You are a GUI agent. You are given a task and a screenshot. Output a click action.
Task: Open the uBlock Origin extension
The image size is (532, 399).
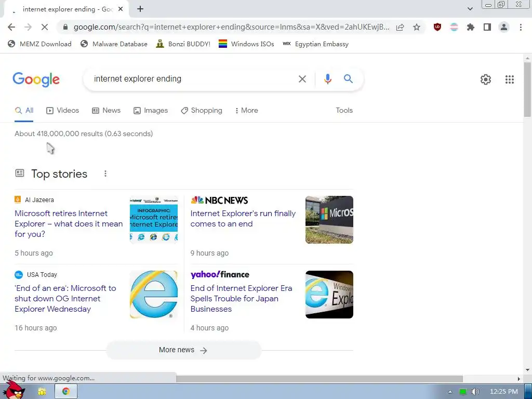click(437, 27)
